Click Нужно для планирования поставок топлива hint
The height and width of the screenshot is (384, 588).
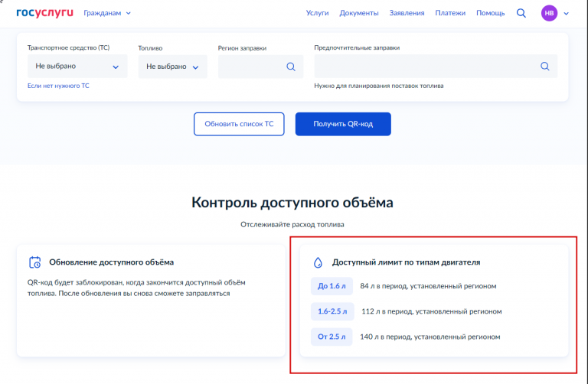coord(379,86)
